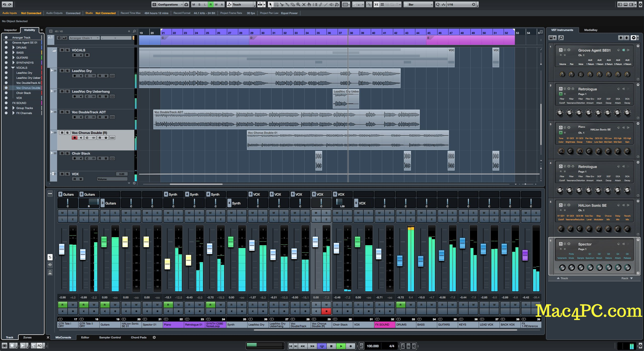This screenshot has width=644, height=351.
Task: Select the Touch automation mode button
Action: coord(244,4)
